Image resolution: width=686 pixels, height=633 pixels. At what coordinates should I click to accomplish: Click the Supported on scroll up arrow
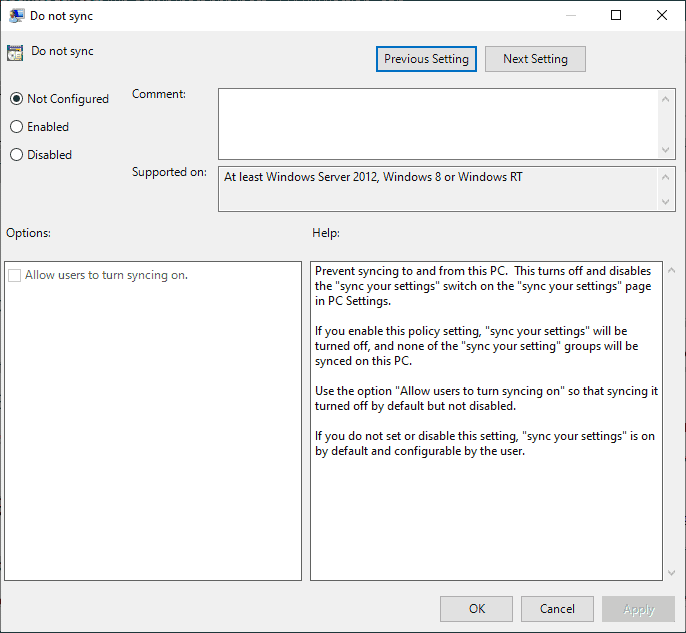[x=665, y=177]
